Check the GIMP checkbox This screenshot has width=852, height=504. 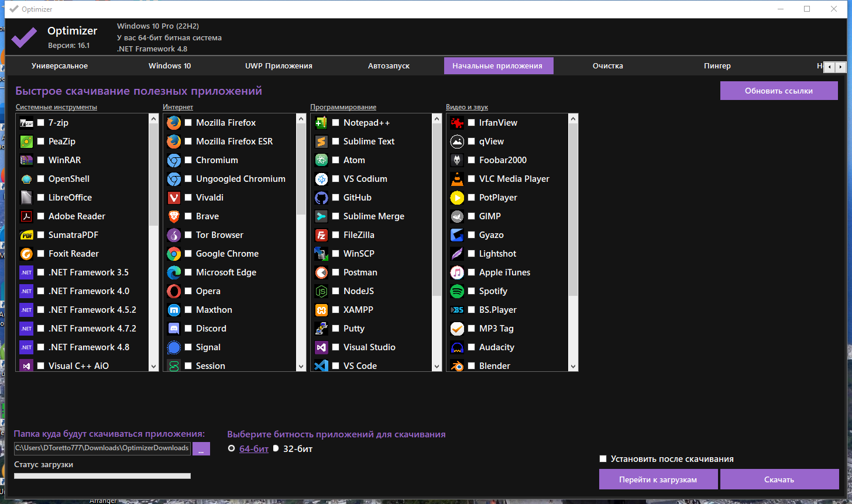coord(472,216)
